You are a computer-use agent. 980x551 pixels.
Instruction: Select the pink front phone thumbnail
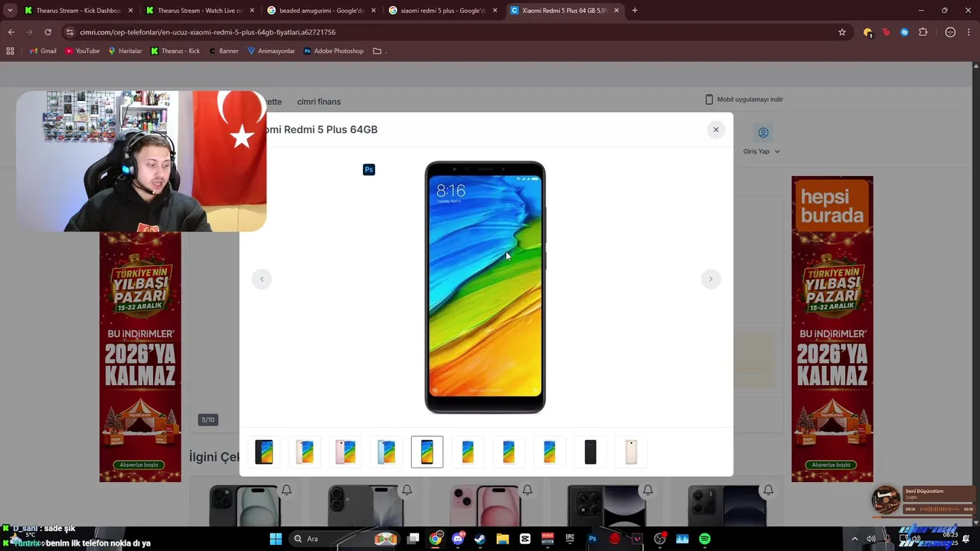(345, 452)
